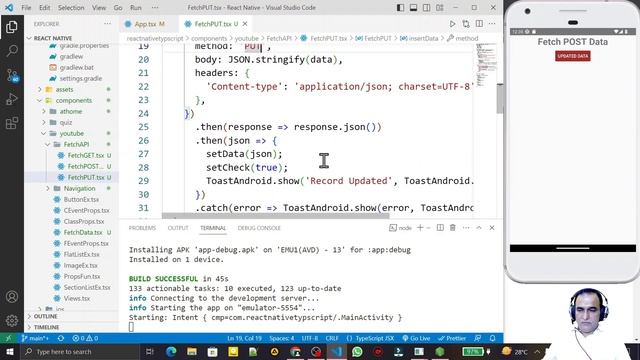Open terminal panel more actions
This screenshot has width=640, height=360.
(466, 228)
